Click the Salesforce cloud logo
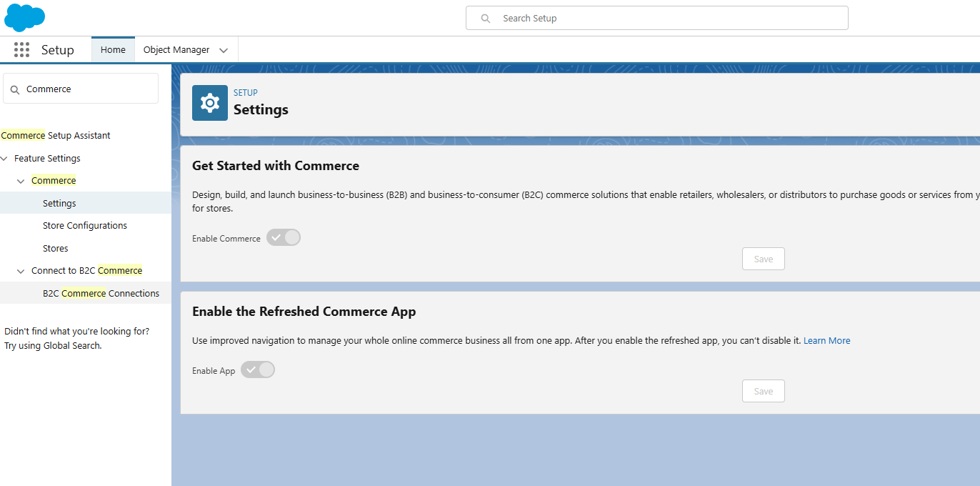The height and width of the screenshot is (486, 980). pyautogui.click(x=24, y=17)
